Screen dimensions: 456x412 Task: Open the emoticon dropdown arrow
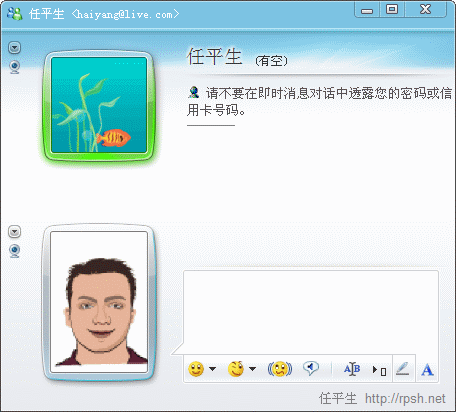point(213,369)
